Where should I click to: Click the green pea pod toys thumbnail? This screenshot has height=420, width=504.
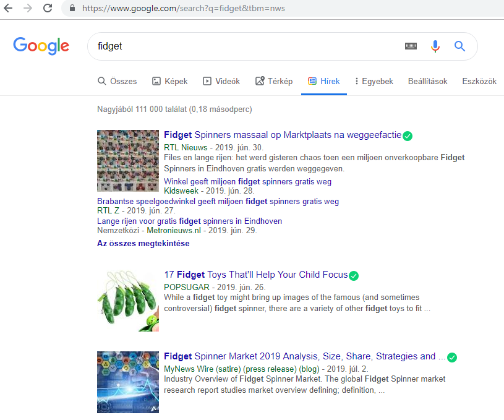[x=128, y=301]
